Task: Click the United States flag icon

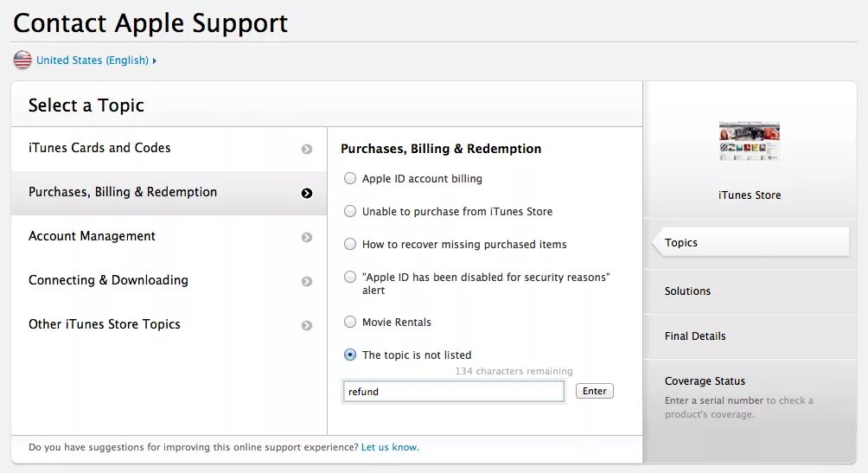Action: (22, 60)
